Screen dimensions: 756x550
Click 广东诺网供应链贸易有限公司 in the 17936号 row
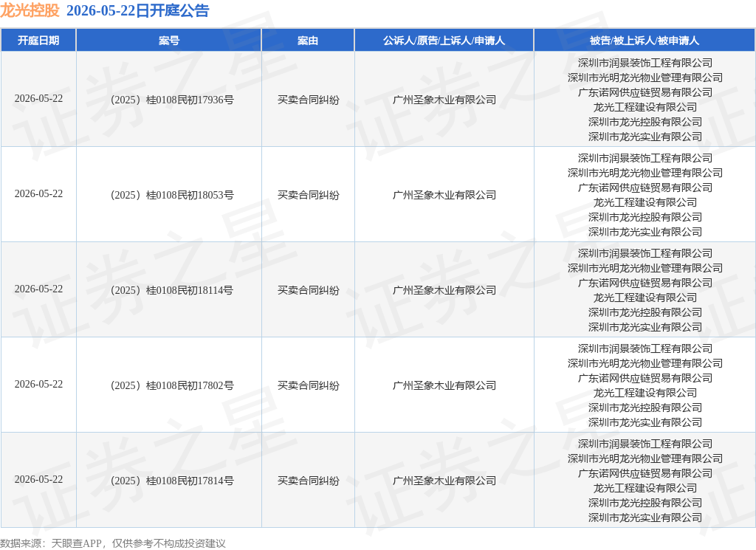pos(645,92)
